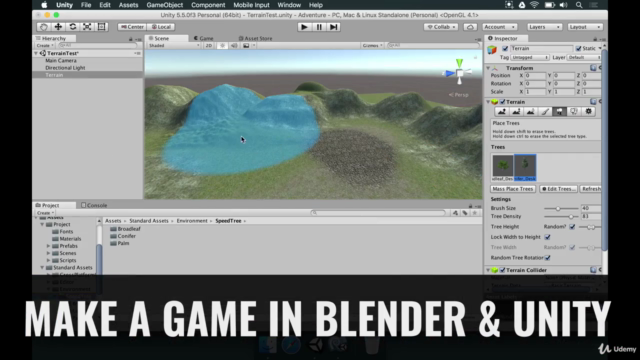Click Mass Place Trees button
The image size is (640, 360).
click(x=513, y=189)
